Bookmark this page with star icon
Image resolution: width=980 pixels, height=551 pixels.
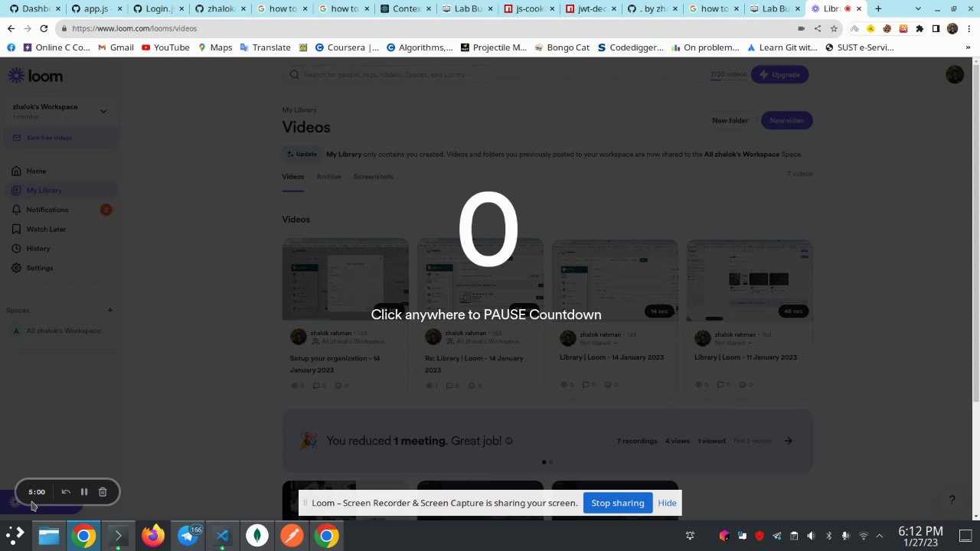click(x=834, y=28)
